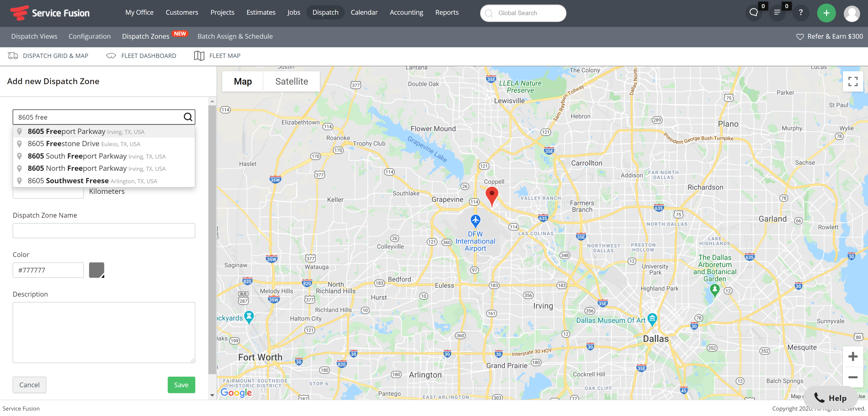Image resolution: width=868 pixels, height=416 pixels.
Task: Zoom in on the map
Action: coord(853,356)
